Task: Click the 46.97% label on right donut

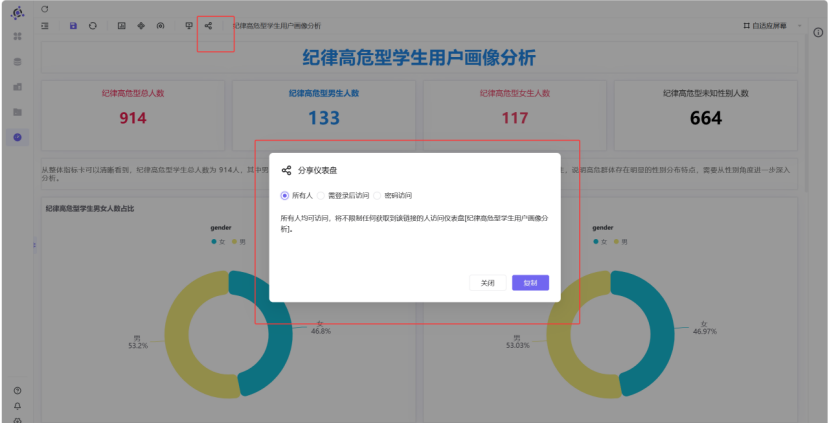Action: [705, 331]
